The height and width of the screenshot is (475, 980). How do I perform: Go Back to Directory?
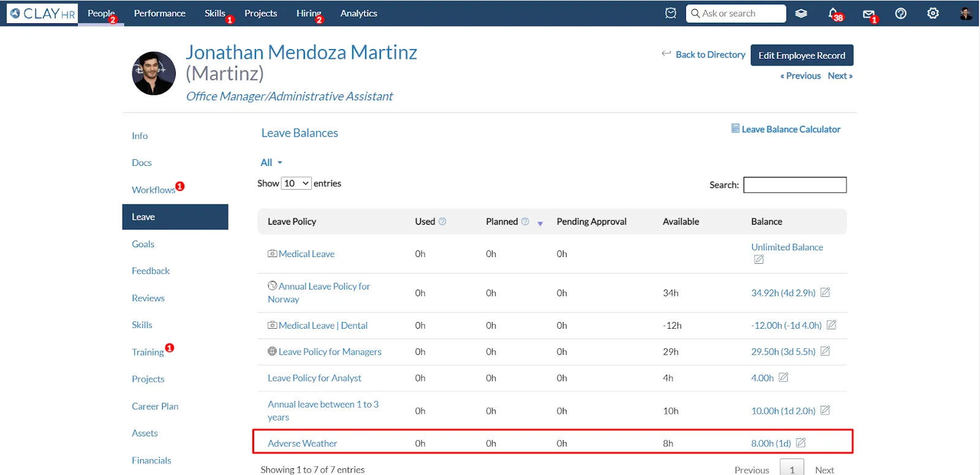[x=710, y=54]
